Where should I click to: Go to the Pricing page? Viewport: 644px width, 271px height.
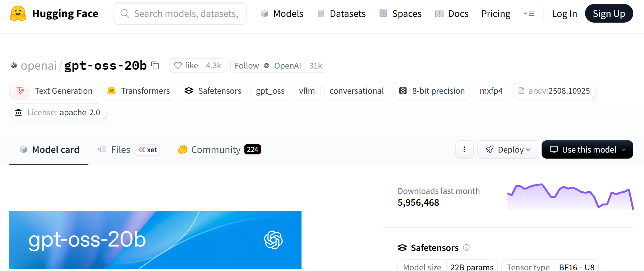(x=496, y=14)
